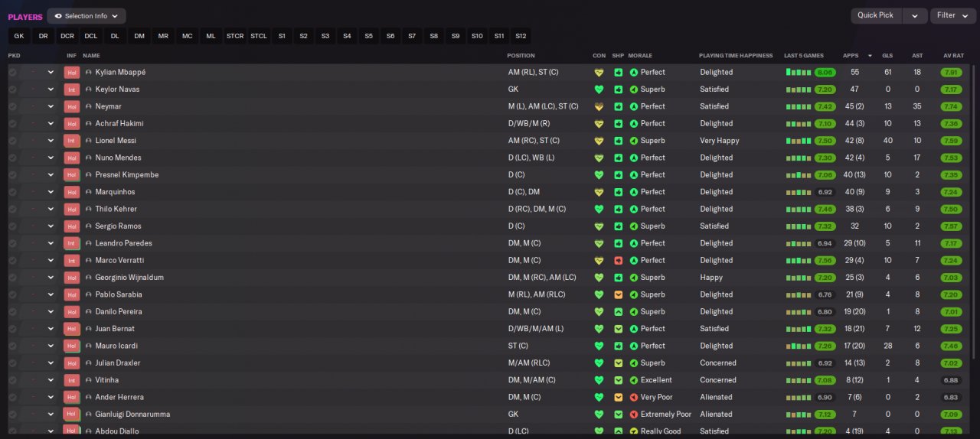980x439 pixels.
Task: Open the Filter dropdown
Action: pyautogui.click(x=953, y=15)
